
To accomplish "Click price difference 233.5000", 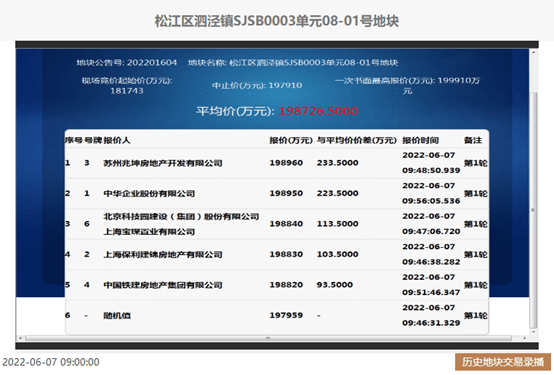I will [x=337, y=163].
